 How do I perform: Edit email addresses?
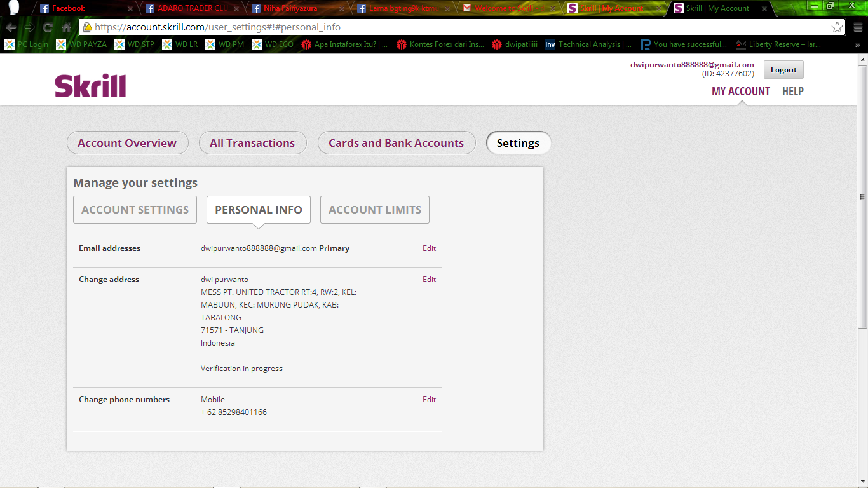pos(430,248)
